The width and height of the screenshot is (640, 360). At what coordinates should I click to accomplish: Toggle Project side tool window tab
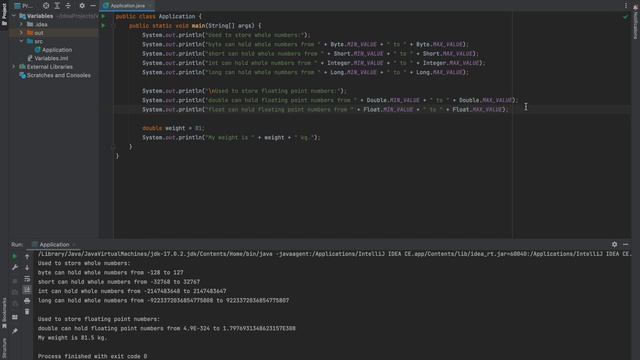pos(4,15)
